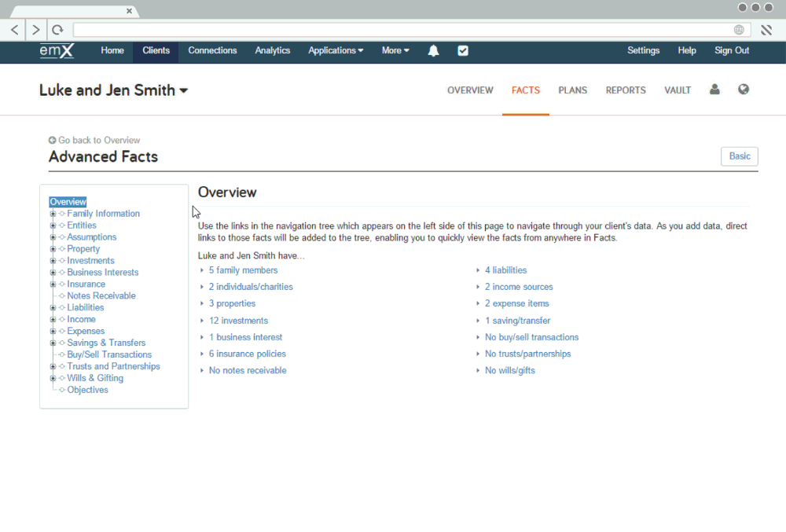Switch to the REPORTS tab
This screenshot has width=786, height=532.
(626, 90)
